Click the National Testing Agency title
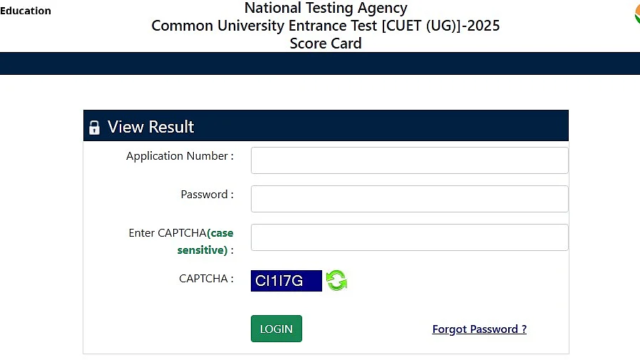Screen dimensions: 640x360 pyautogui.click(x=326, y=8)
